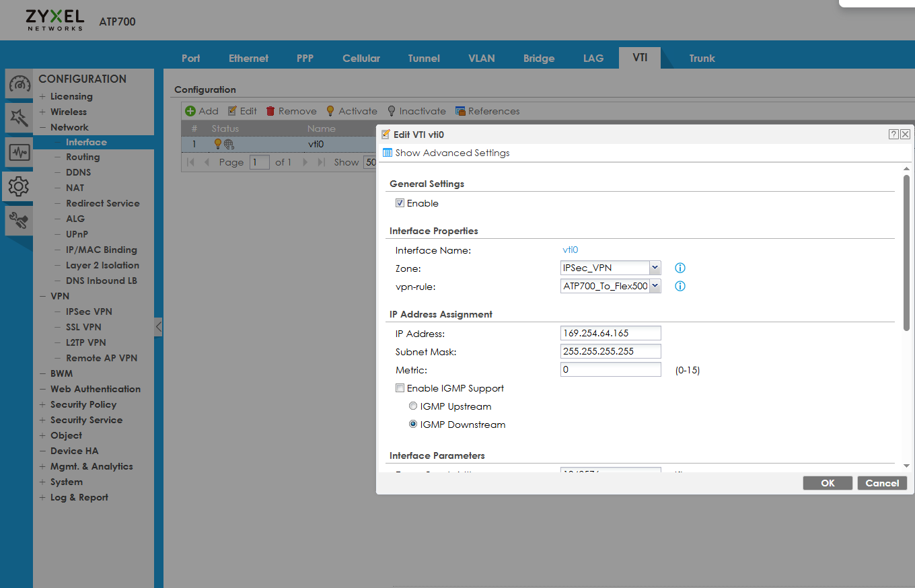Switch to the Trunk tab

[x=702, y=58]
